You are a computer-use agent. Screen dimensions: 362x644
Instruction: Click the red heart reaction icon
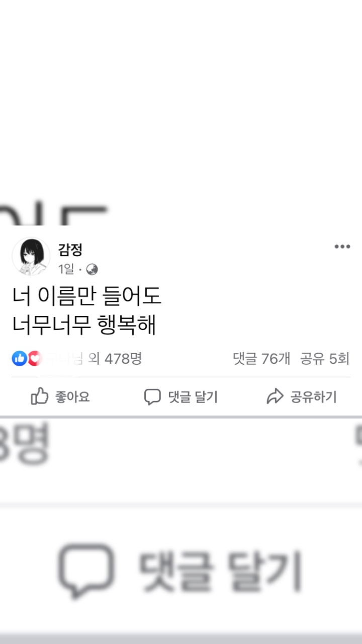coord(34,358)
